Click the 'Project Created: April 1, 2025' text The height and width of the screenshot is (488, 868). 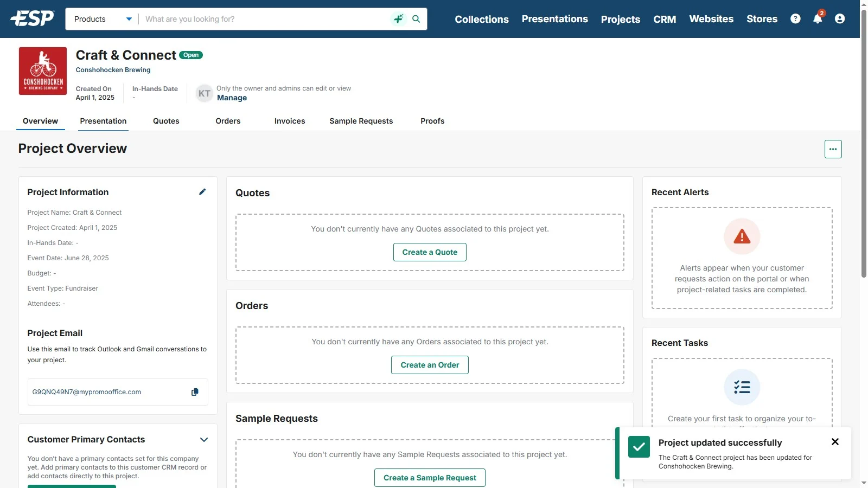click(x=72, y=228)
